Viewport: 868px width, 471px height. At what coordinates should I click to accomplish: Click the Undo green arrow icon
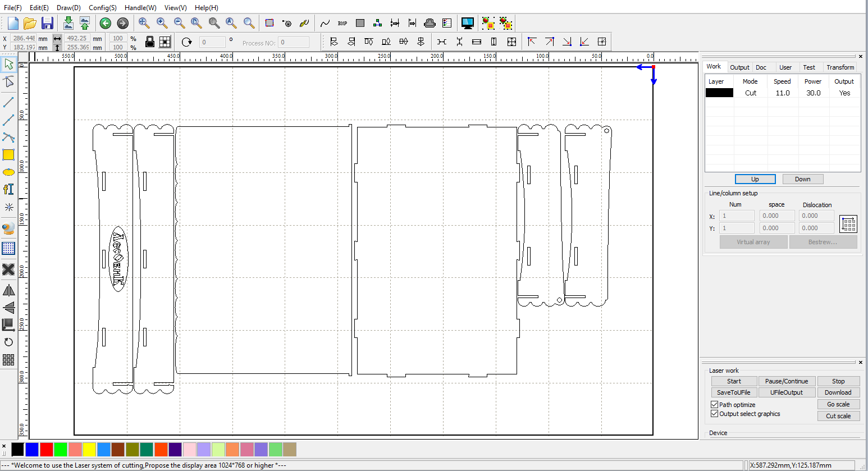click(x=105, y=23)
